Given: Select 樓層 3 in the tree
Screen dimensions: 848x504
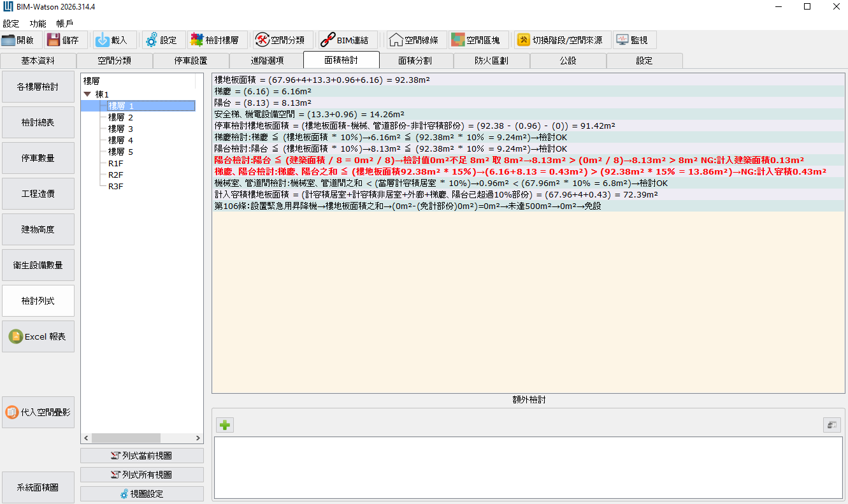Looking at the screenshot, I should pyautogui.click(x=120, y=129).
